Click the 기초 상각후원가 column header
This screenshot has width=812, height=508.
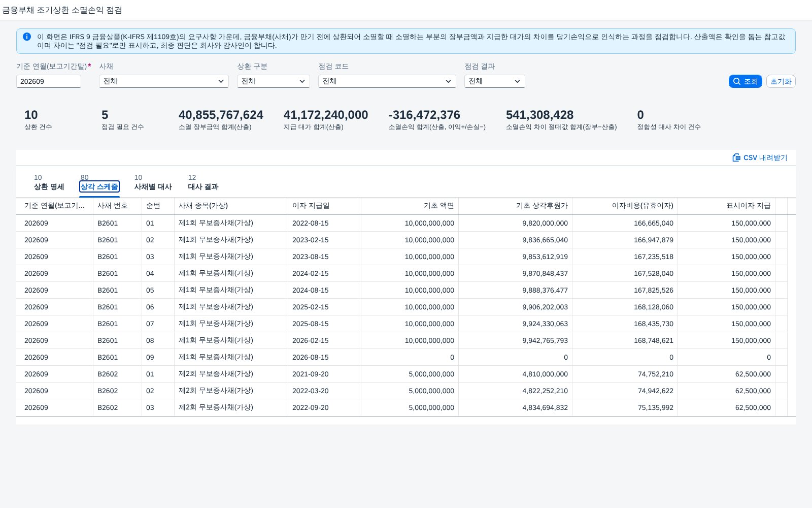[x=515, y=206]
